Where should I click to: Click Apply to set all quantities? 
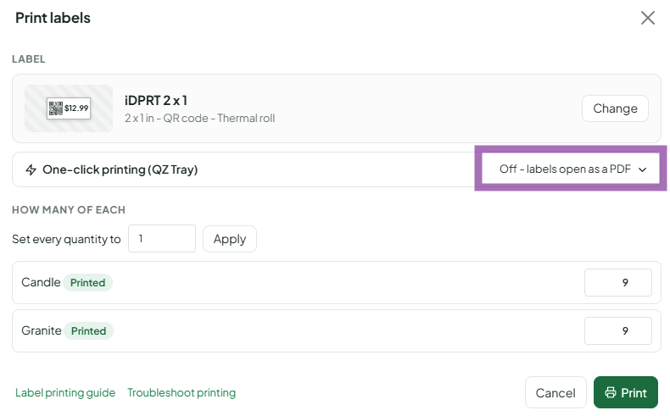coord(229,239)
